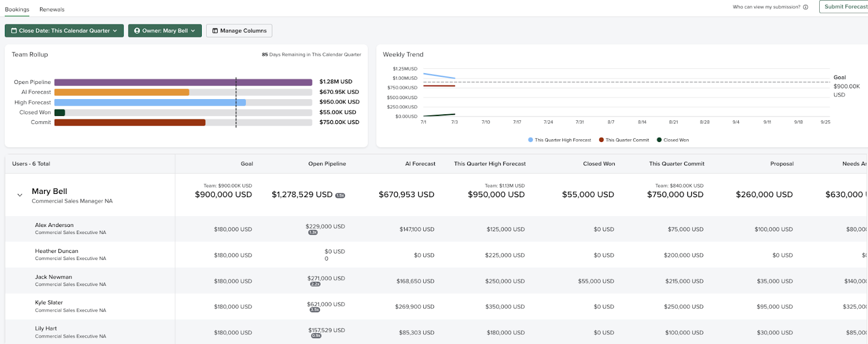
Task: Click Alex Anderson's 1.3x coverage badge
Action: (x=313, y=232)
